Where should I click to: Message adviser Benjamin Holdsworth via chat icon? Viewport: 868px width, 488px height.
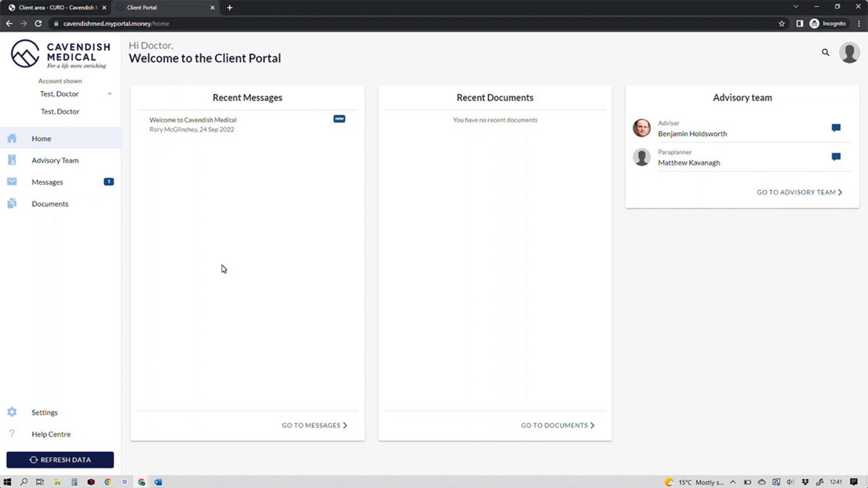pyautogui.click(x=835, y=128)
